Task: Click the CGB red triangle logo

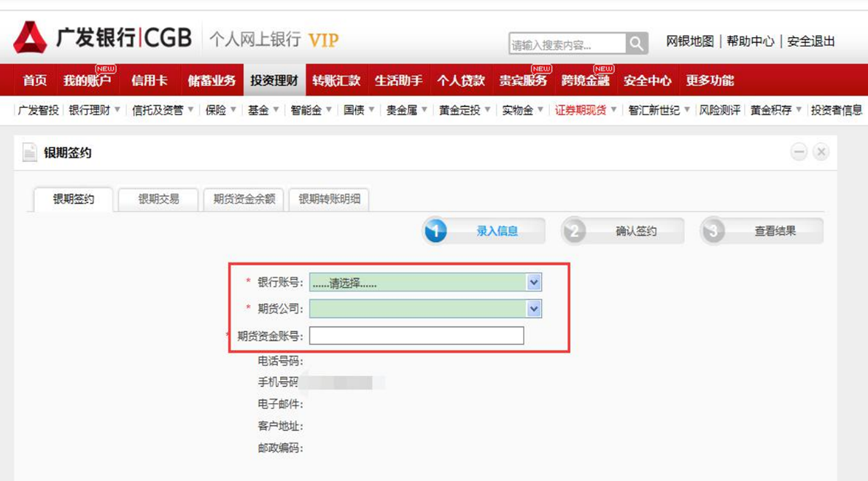Action: (x=30, y=37)
